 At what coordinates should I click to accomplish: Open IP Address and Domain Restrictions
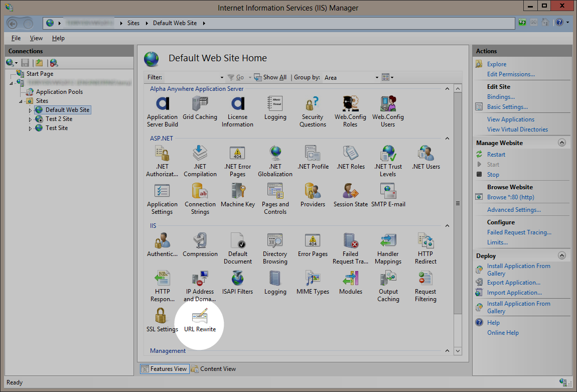point(200,287)
